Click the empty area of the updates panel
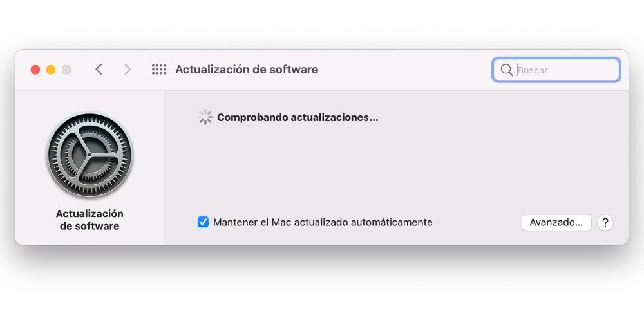 [x=396, y=168]
